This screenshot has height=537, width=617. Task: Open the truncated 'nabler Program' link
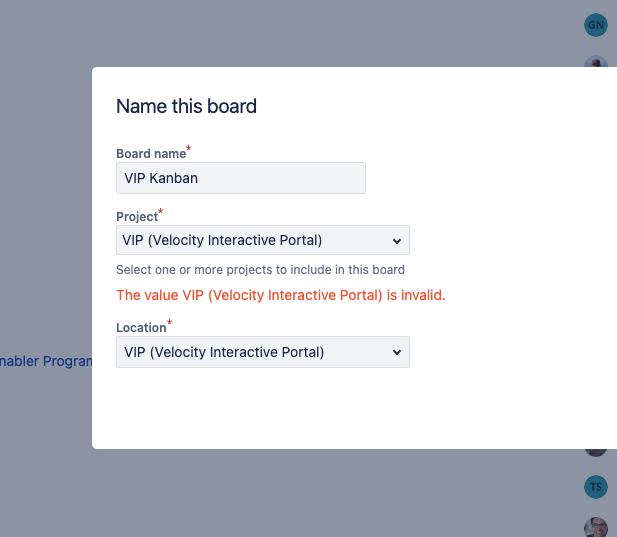point(46,361)
